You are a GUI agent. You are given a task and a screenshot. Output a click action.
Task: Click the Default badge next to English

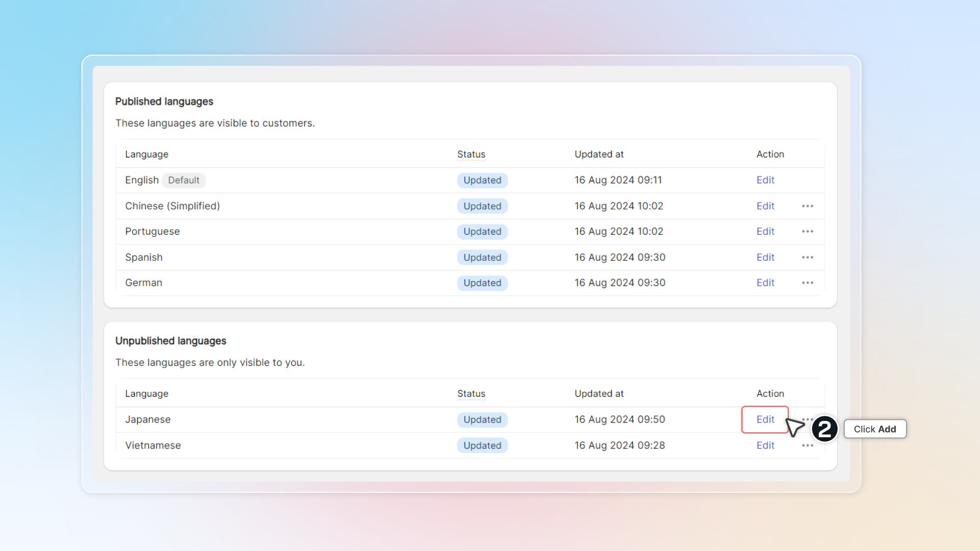tap(184, 180)
